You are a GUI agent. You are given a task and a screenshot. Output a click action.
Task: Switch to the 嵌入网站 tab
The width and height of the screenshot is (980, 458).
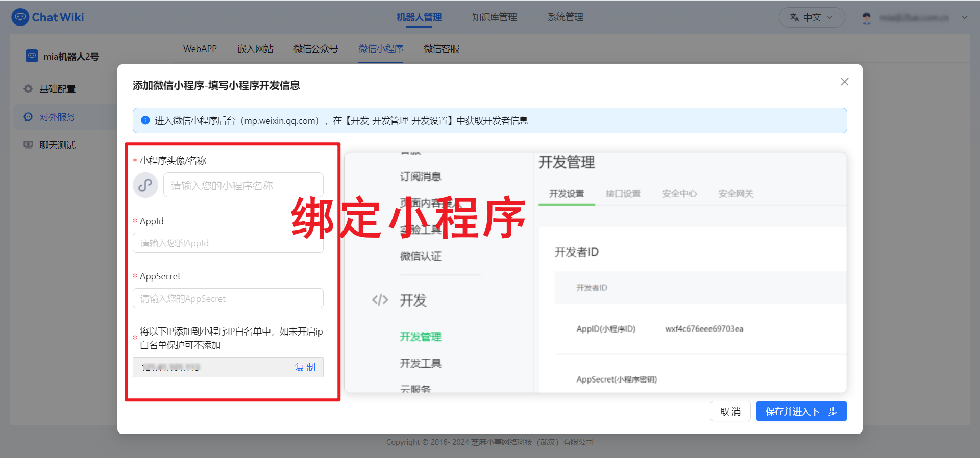pyautogui.click(x=255, y=49)
